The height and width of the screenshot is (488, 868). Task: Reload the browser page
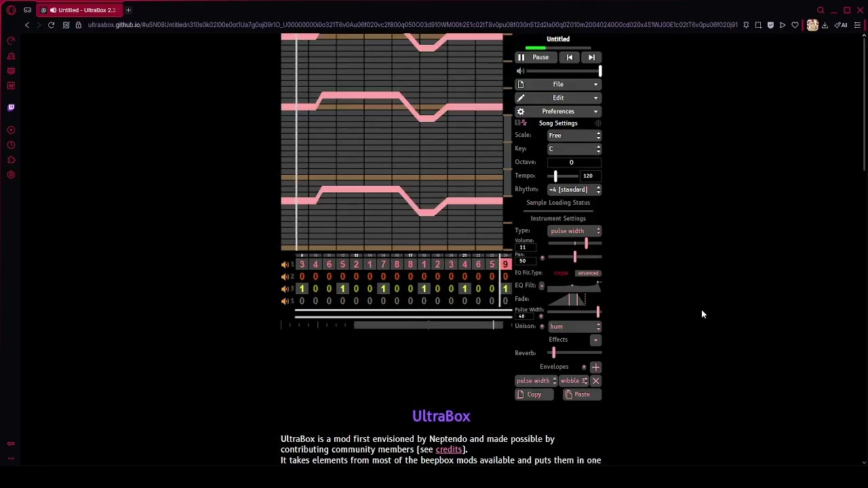[x=51, y=25]
